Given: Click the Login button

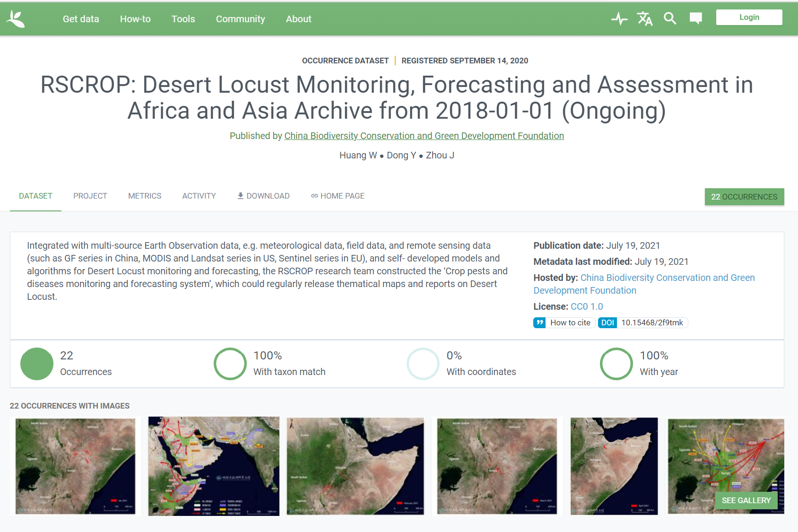Looking at the screenshot, I should coord(749,17).
